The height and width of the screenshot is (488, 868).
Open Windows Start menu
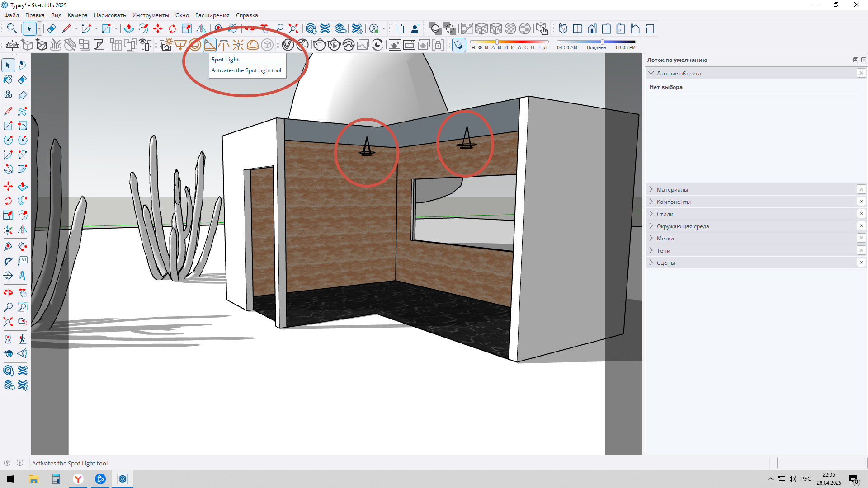coord(11,479)
